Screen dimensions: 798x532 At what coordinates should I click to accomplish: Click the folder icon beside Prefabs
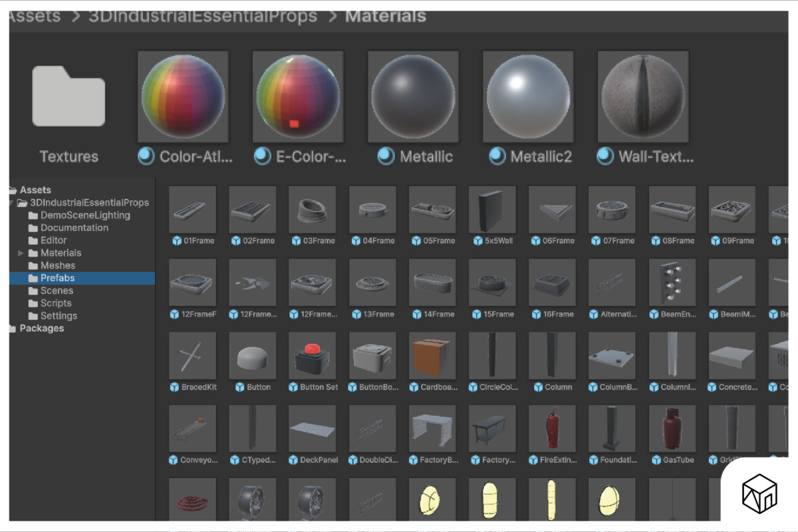[x=33, y=278]
